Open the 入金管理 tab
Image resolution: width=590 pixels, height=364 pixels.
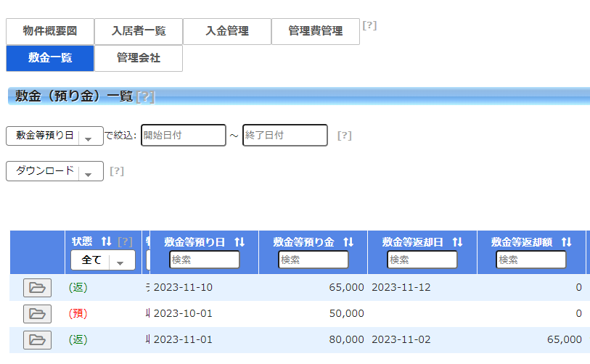pos(227,31)
